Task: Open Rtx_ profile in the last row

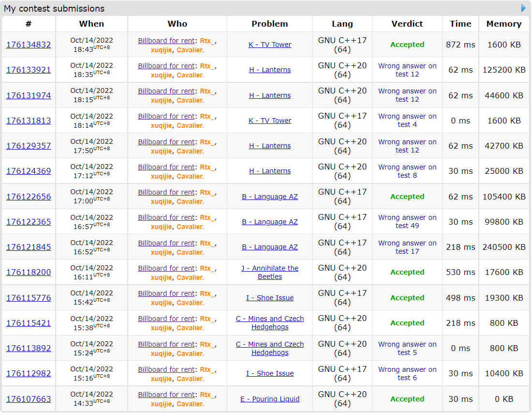Action: click(x=207, y=395)
